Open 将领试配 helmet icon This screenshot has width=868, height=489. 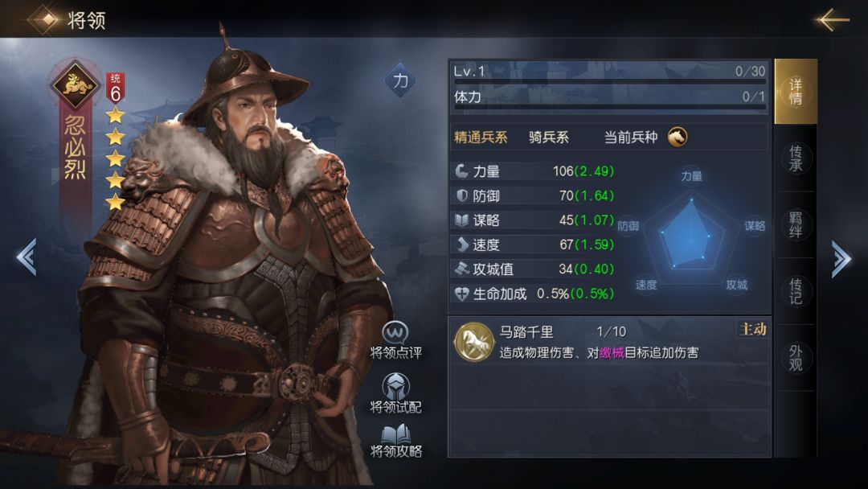(x=395, y=387)
